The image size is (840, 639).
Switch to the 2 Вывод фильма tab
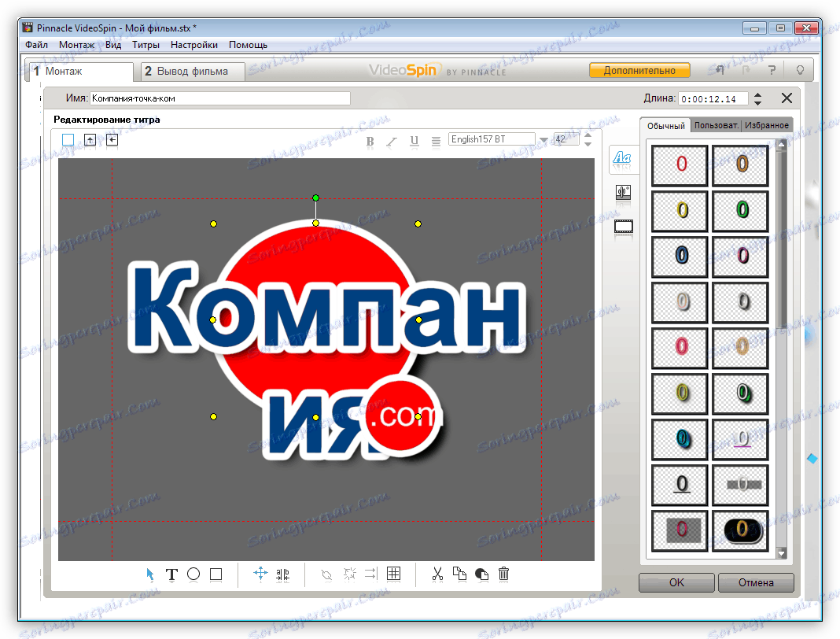tap(193, 72)
